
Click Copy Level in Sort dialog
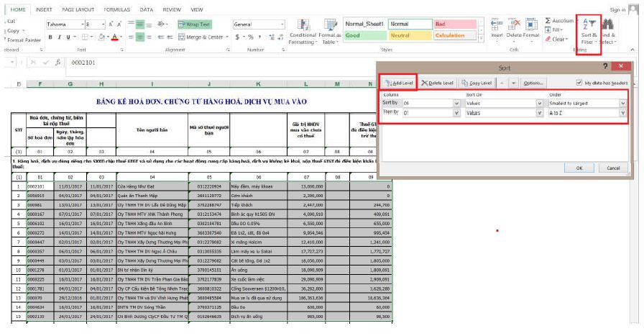[477, 83]
